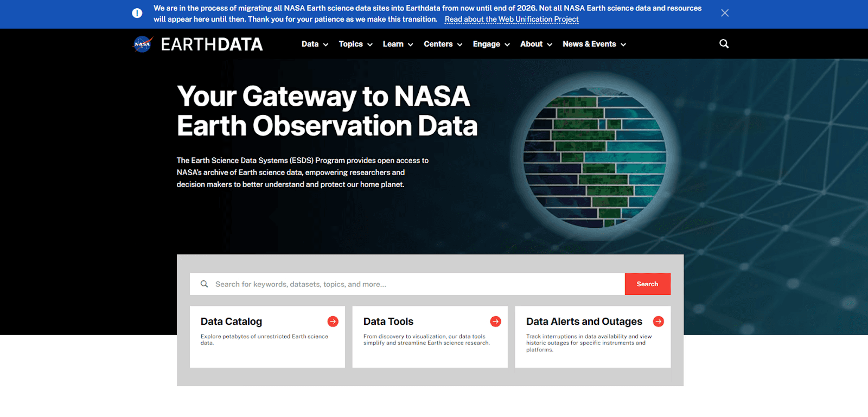
Task: Follow the Web Unification Project link
Action: point(512,19)
